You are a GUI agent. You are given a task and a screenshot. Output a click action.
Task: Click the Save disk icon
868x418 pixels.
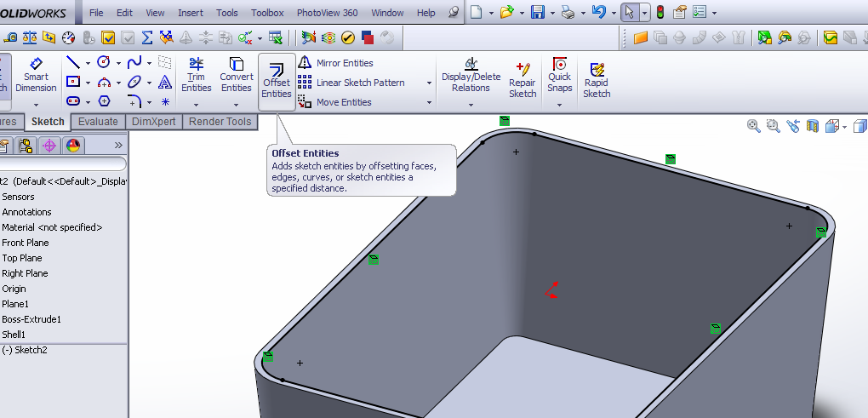[x=538, y=12]
